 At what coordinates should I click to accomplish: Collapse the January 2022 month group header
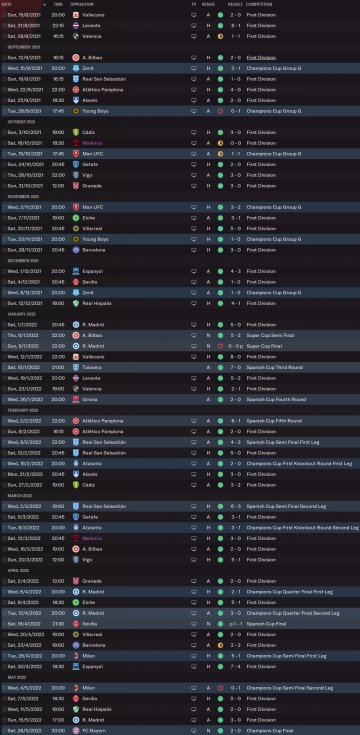pyautogui.click(x=21, y=314)
